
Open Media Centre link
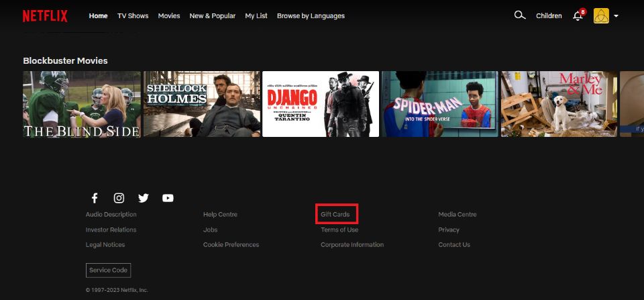pyautogui.click(x=457, y=215)
